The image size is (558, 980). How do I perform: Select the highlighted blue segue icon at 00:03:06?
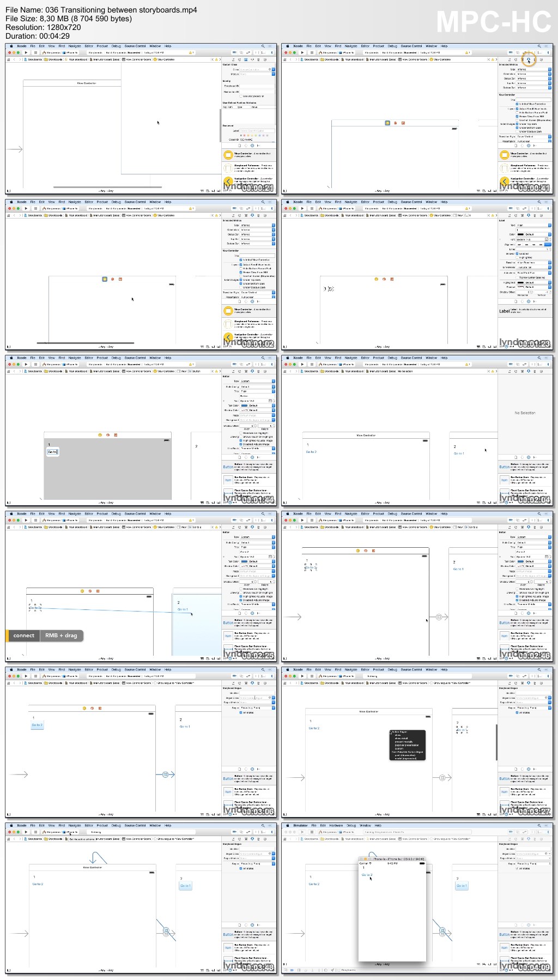coord(165,775)
